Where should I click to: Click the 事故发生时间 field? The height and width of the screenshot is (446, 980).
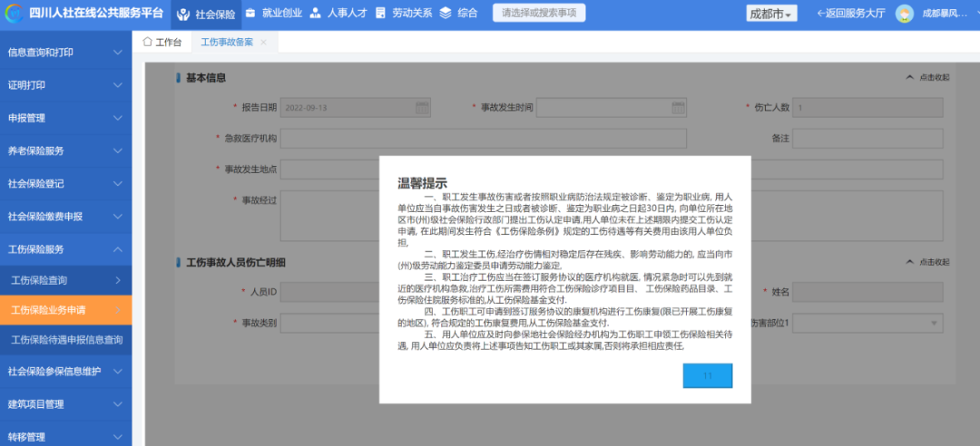point(612,108)
